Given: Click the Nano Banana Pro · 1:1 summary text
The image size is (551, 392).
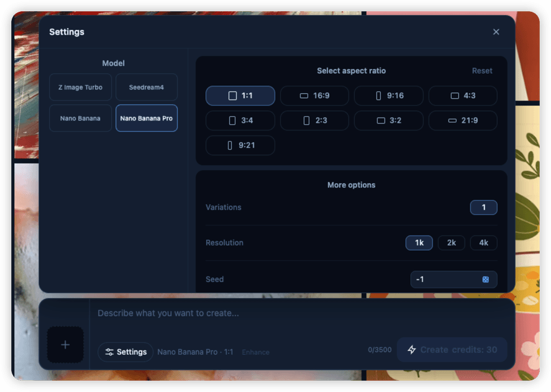Looking at the screenshot, I should [195, 352].
